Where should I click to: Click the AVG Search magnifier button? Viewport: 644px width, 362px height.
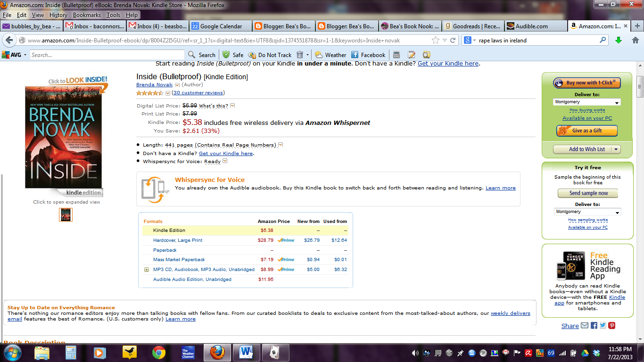[202, 55]
